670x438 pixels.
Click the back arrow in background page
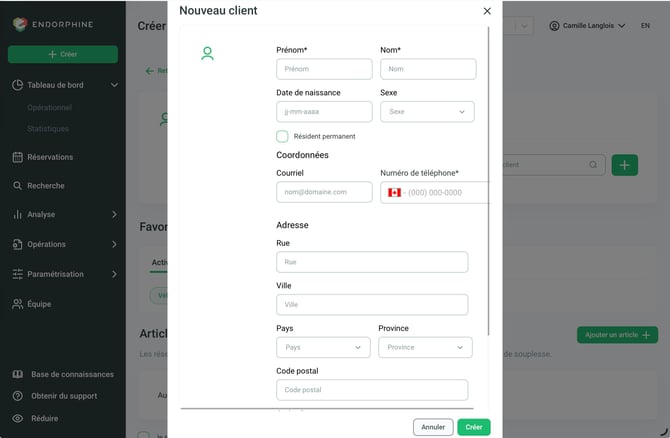tap(150, 71)
